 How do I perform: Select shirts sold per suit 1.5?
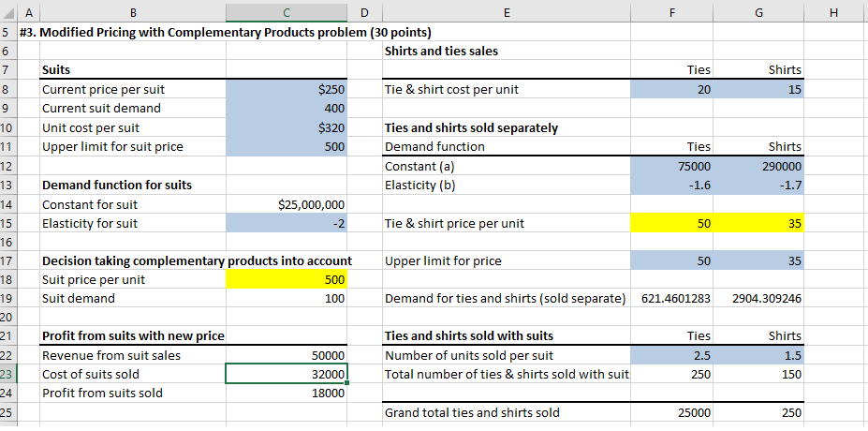tap(758, 356)
